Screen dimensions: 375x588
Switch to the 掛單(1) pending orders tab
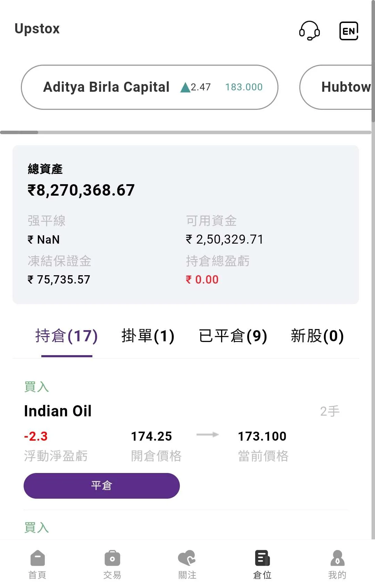pos(148,336)
